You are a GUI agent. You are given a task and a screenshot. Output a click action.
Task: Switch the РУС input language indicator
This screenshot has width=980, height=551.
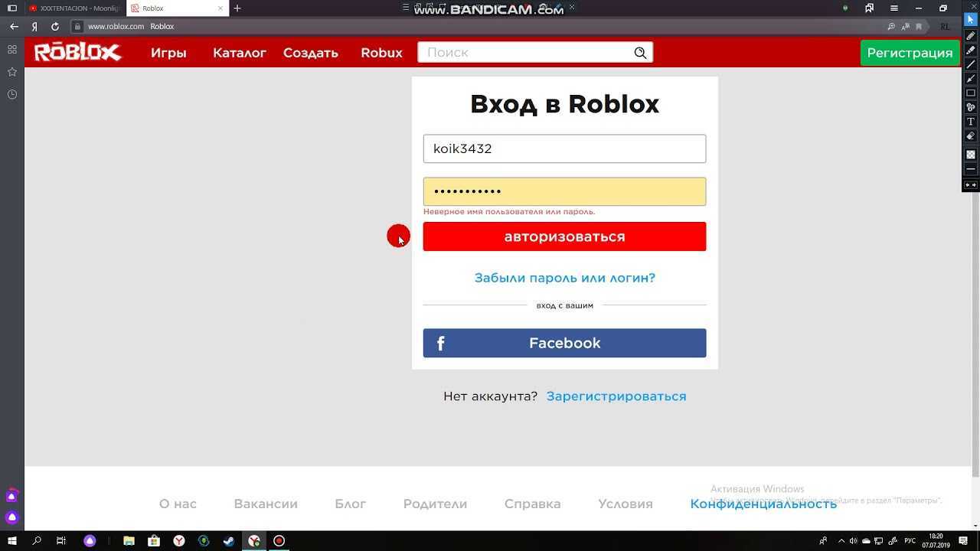pos(910,541)
